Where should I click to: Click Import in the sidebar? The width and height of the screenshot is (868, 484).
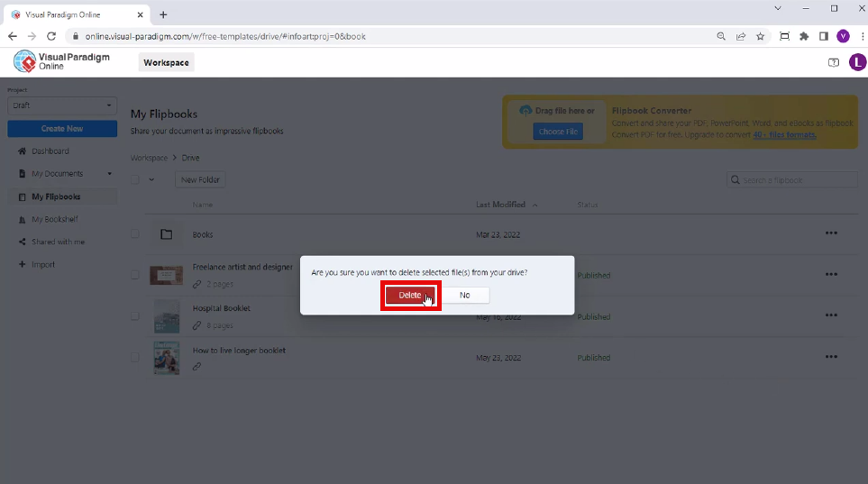(43, 265)
